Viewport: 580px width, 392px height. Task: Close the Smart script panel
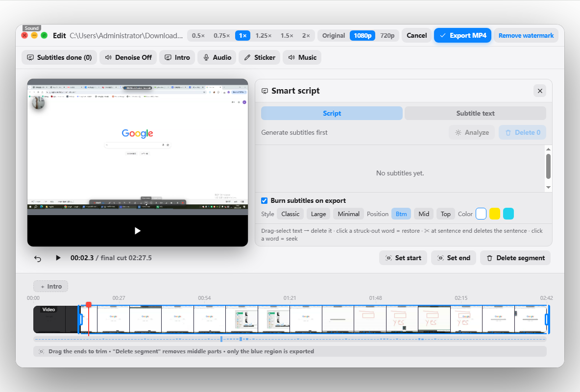[x=540, y=91]
